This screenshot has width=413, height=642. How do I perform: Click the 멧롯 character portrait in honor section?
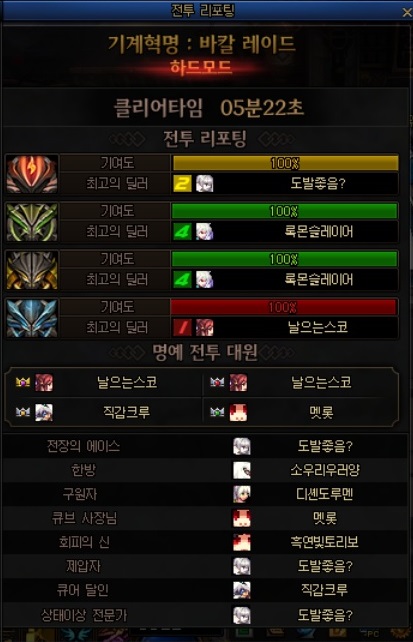tap(238, 412)
